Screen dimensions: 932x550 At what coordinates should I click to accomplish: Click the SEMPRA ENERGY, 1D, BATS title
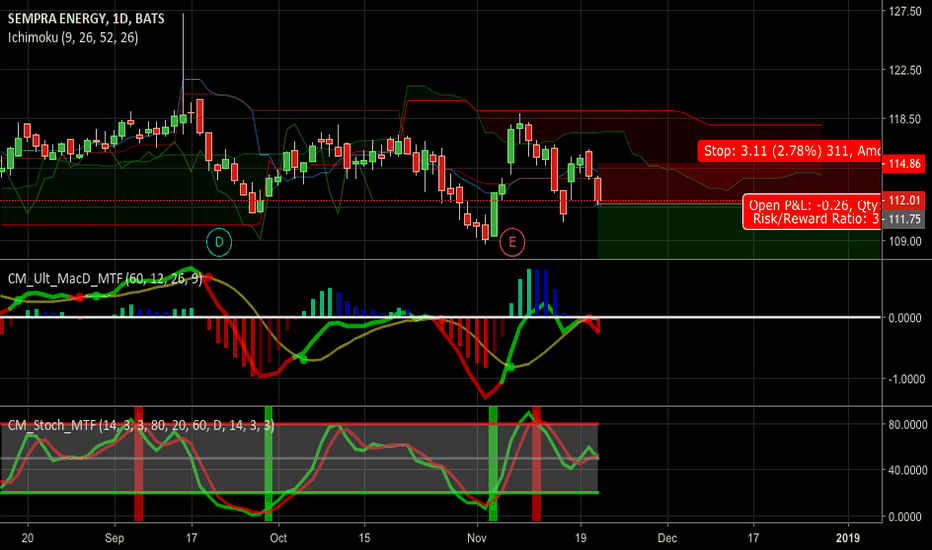point(86,18)
